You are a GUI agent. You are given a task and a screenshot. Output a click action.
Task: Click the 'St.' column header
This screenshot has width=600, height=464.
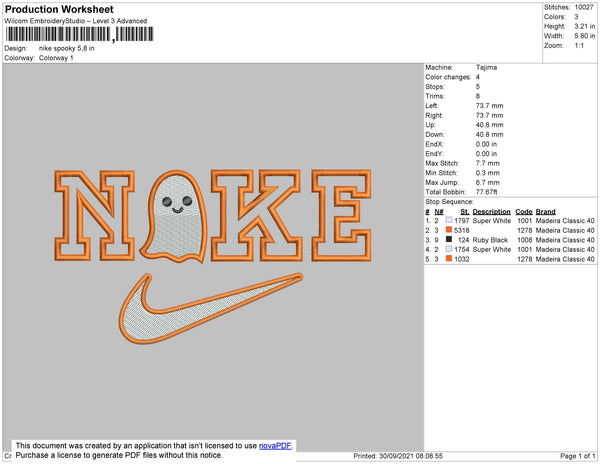point(465,212)
